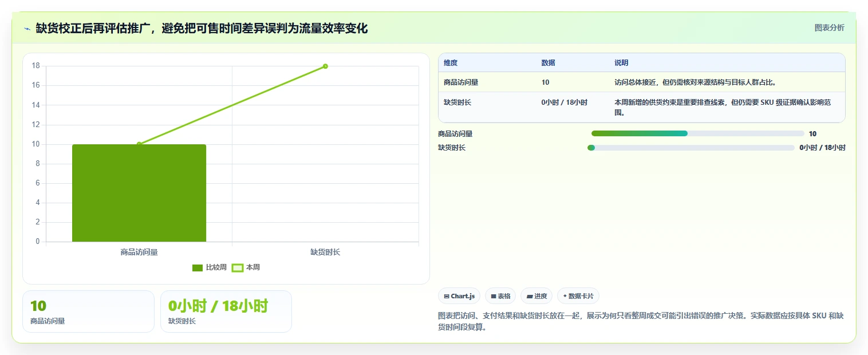Toggle the 比较周 legend item

(210, 267)
